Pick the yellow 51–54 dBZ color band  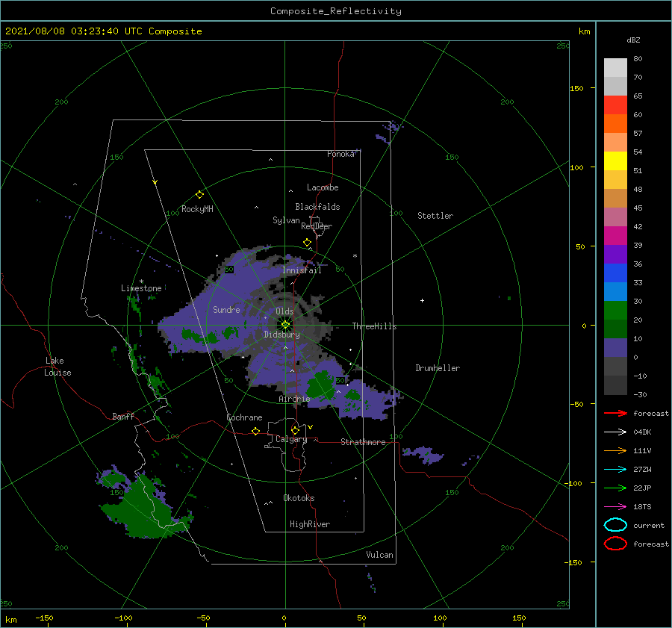(x=615, y=161)
